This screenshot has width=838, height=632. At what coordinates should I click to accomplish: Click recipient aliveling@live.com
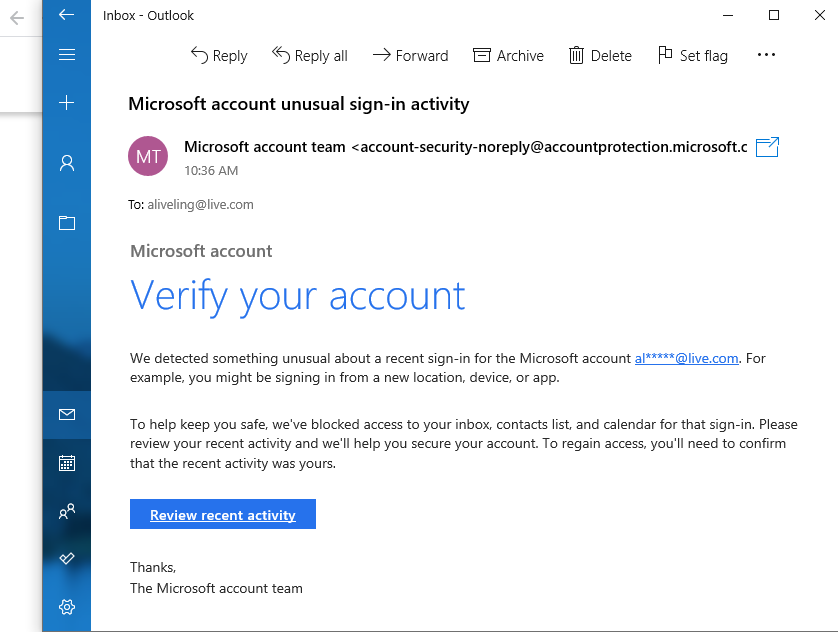(200, 205)
